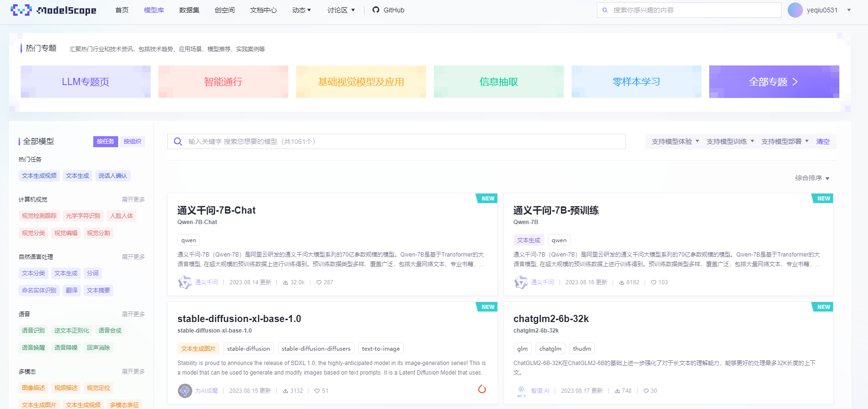Screen dimensions: 868x409
Task: Select the 文本生成视频 hot task tag
Action: click(x=39, y=176)
